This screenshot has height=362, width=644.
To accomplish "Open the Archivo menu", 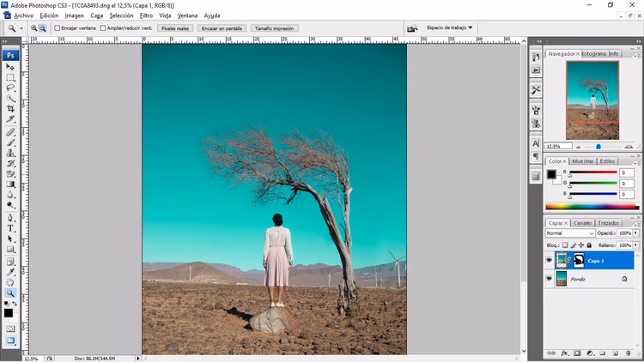I will coord(24,15).
